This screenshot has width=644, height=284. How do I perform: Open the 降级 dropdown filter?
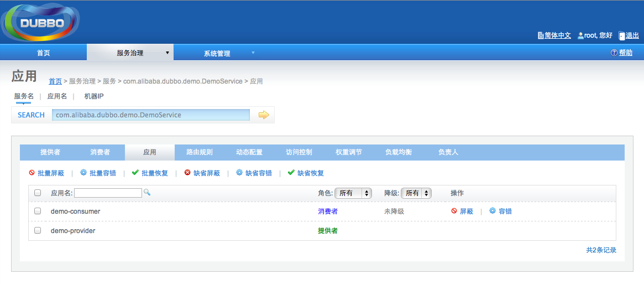coord(416,193)
